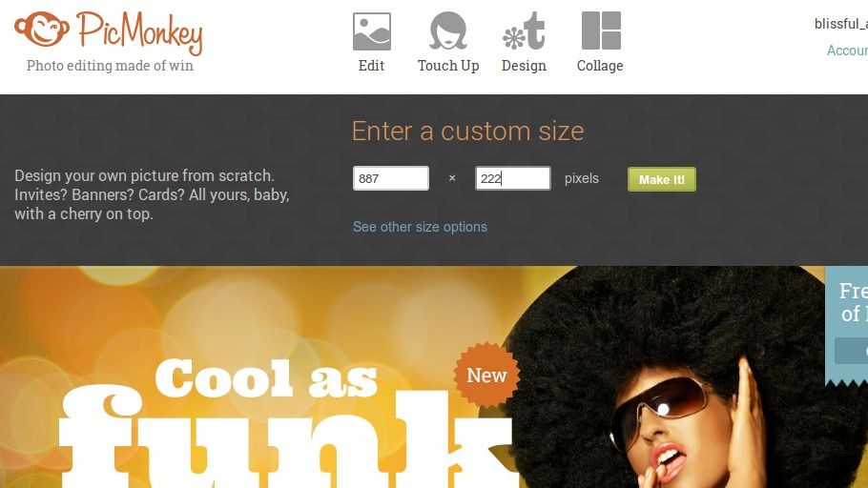This screenshot has height=488, width=868.
Task: Click the Make It! button
Action: coord(662,179)
